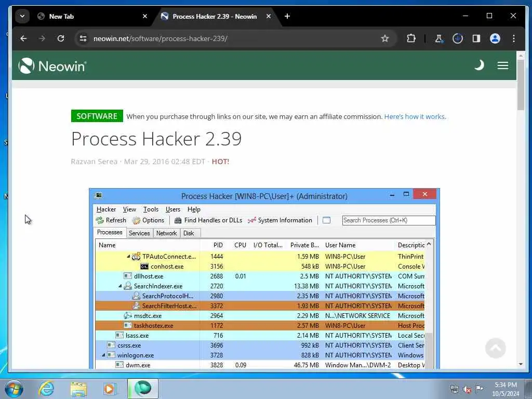Viewport: 532px width, 399px height.
Task: Toggle the browser side panel icon
Action: point(476,38)
